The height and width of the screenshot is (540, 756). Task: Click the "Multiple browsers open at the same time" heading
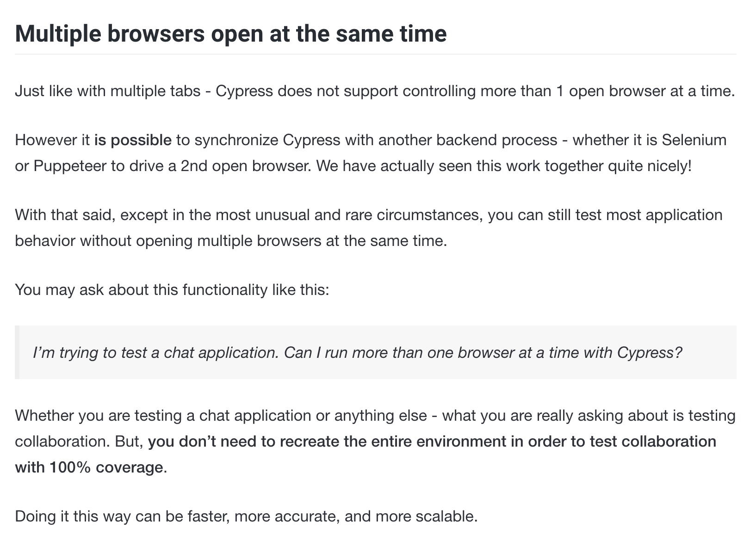[230, 34]
